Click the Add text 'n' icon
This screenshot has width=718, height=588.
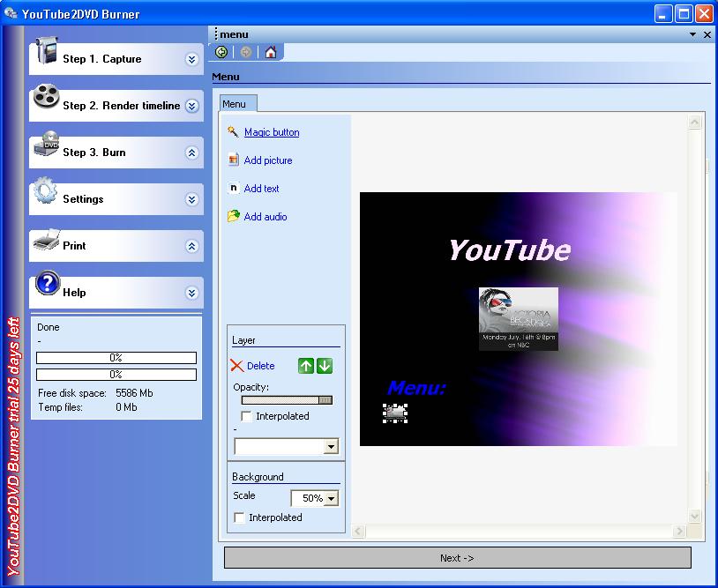234,188
